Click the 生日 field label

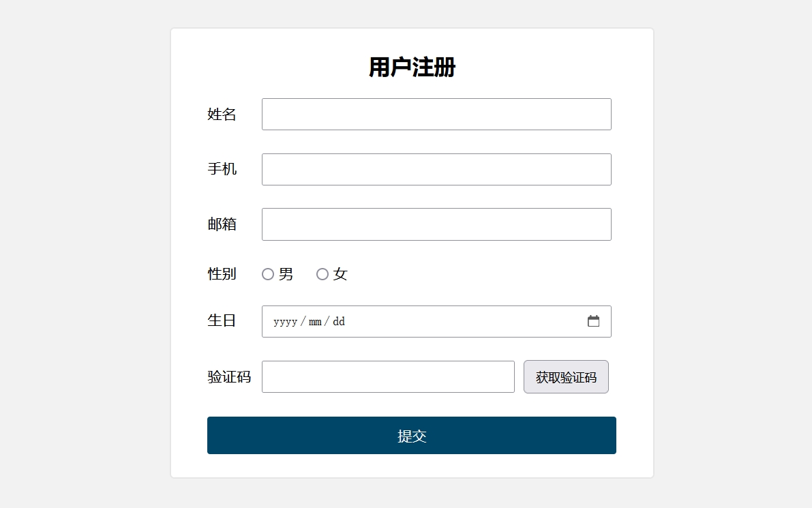[x=222, y=320]
